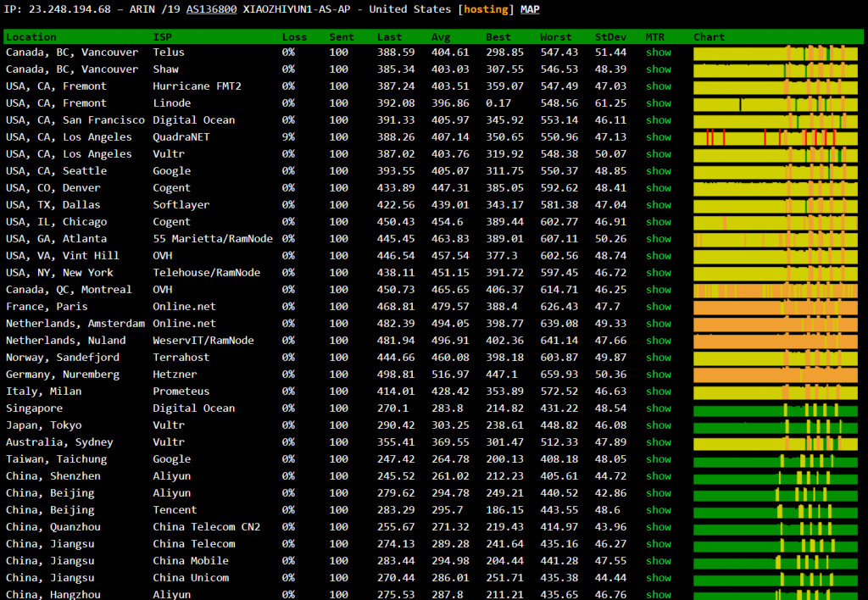This screenshot has height=600, width=868.
Task: Show MTR for Amsterdam Online.net row
Action: click(x=658, y=324)
